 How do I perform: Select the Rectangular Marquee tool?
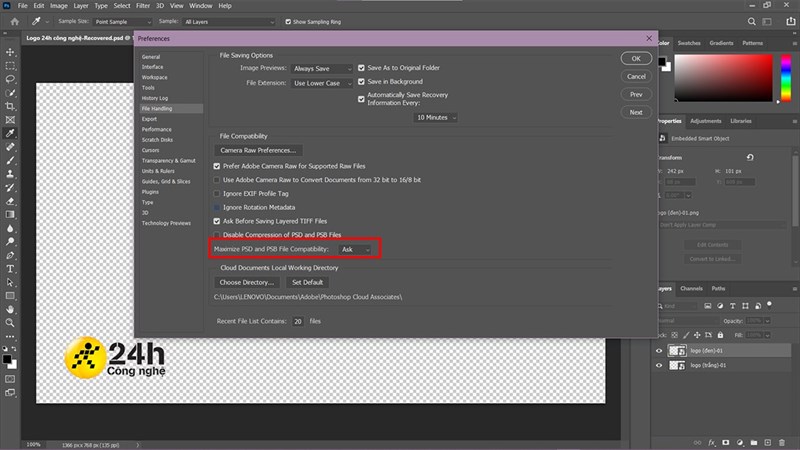10,66
